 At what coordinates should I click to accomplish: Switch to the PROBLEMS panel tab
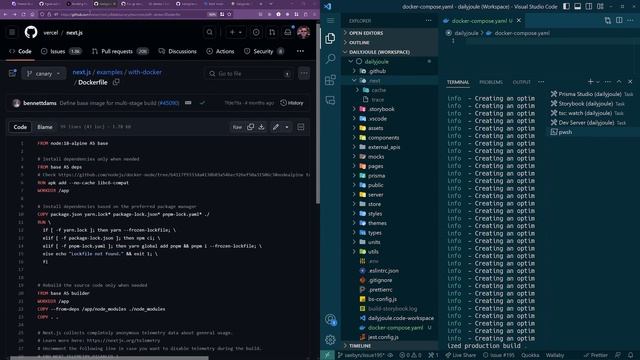click(x=491, y=82)
